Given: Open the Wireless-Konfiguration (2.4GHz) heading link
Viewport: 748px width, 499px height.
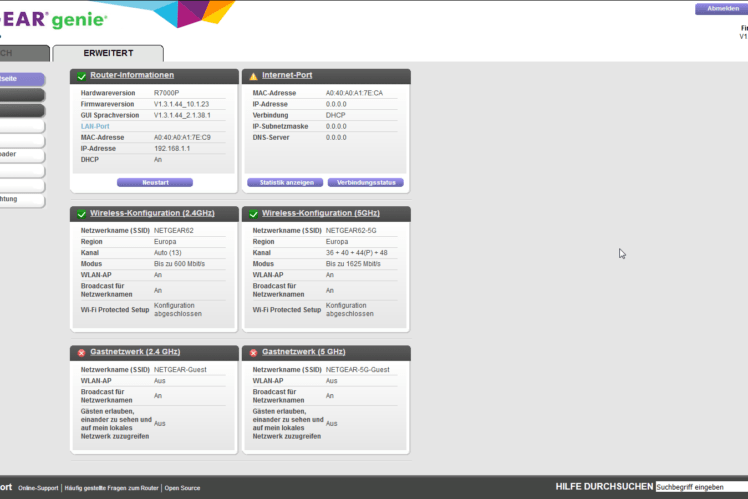Looking at the screenshot, I should [x=152, y=213].
